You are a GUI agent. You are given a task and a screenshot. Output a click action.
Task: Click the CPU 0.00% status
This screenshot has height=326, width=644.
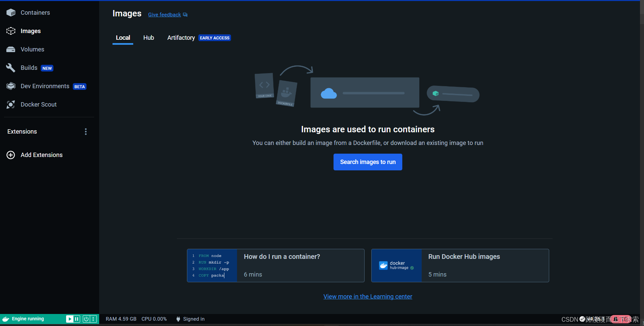tap(154, 319)
